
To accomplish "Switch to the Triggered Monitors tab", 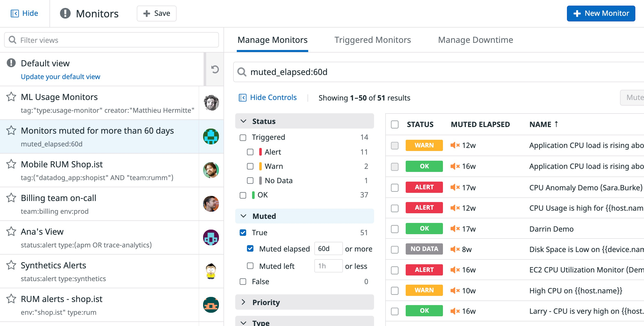I will [373, 40].
